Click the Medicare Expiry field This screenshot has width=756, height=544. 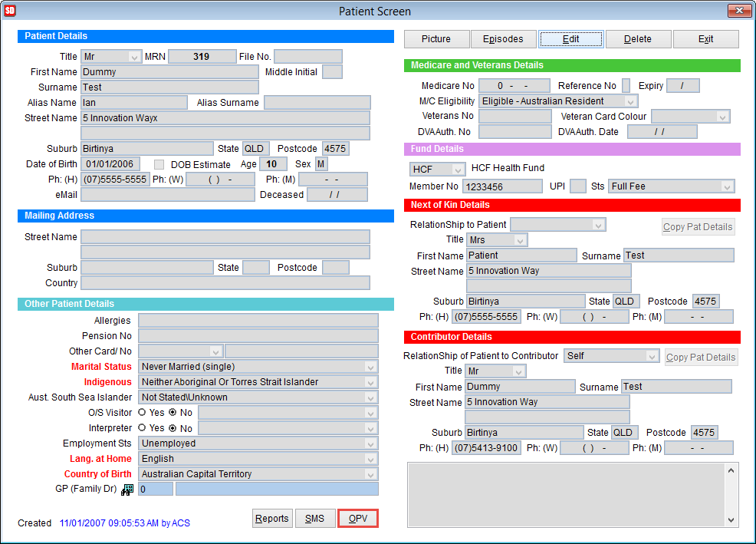pyautogui.click(x=683, y=86)
